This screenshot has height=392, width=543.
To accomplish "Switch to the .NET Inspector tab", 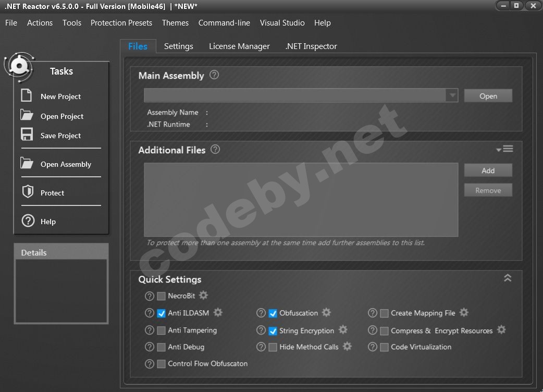I will [311, 46].
